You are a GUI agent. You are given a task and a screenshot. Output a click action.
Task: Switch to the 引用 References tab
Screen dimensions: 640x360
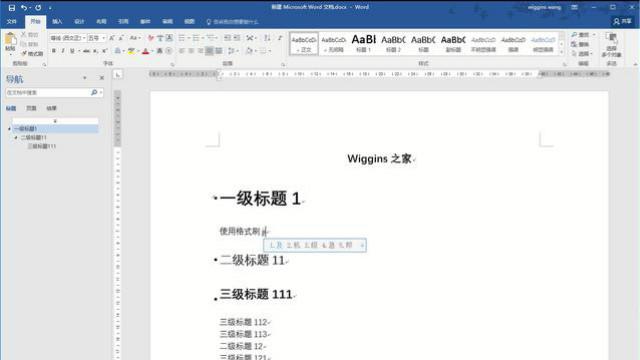click(x=123, y=21)
